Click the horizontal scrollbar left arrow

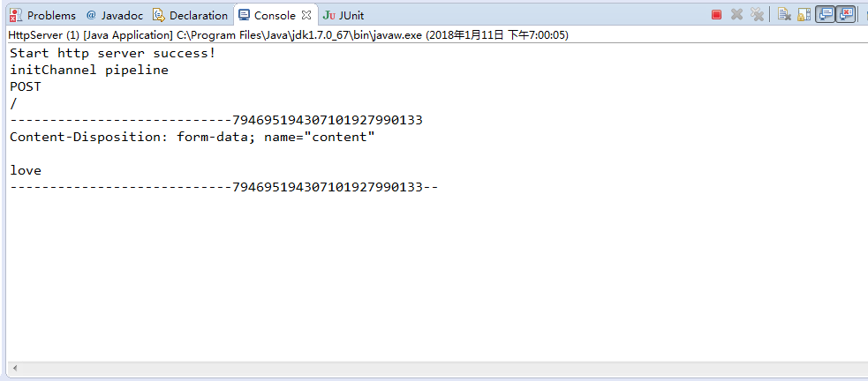15,368
